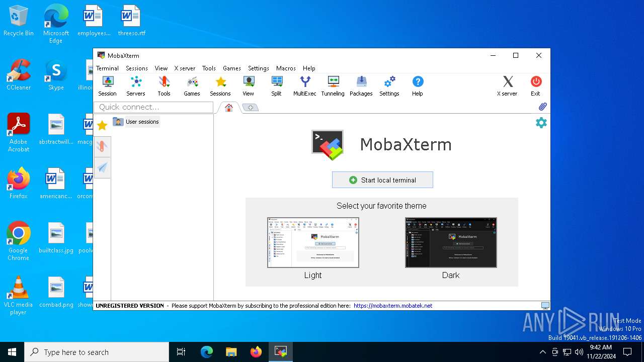Viewport: 644px width, 362px height.
Task: Open the Sessions menu in menu bar
Action: 137,68
